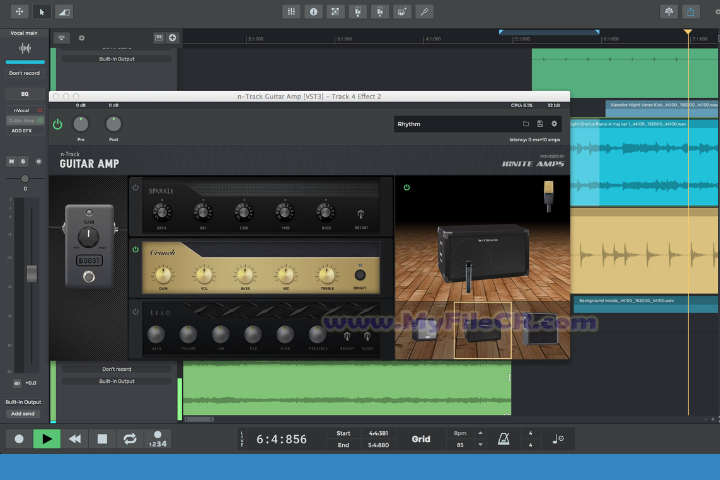Click the Boost pedal Gain knob

(x=88, y=237)
